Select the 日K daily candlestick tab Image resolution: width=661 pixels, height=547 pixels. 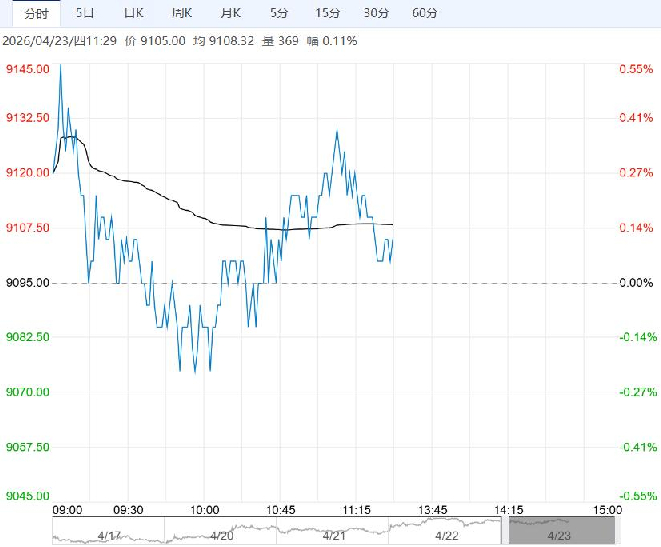(132, 13)
